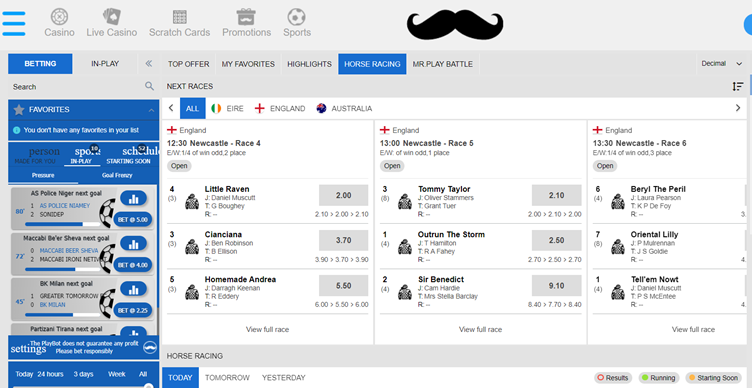Bet on Sir Benedict at 9.10

click(556, 285)
